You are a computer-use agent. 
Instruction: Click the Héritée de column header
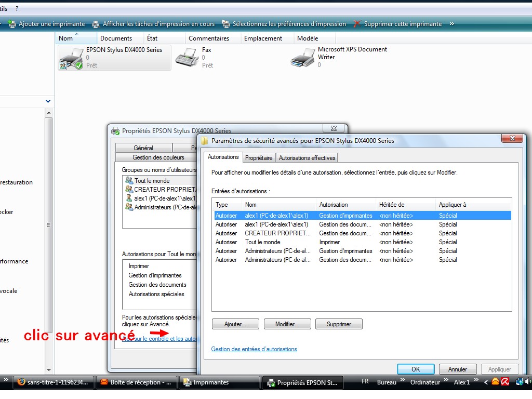405,205
